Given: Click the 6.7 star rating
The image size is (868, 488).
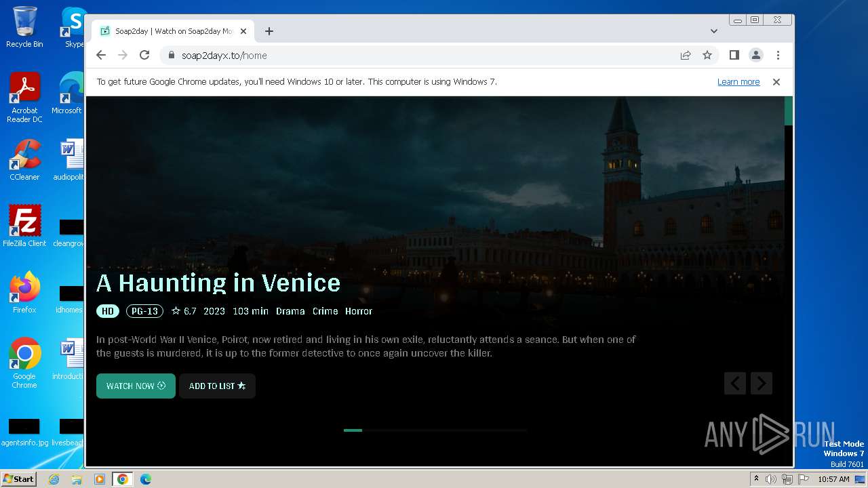Looking at the screenshot, I should [x=184, y=311].
